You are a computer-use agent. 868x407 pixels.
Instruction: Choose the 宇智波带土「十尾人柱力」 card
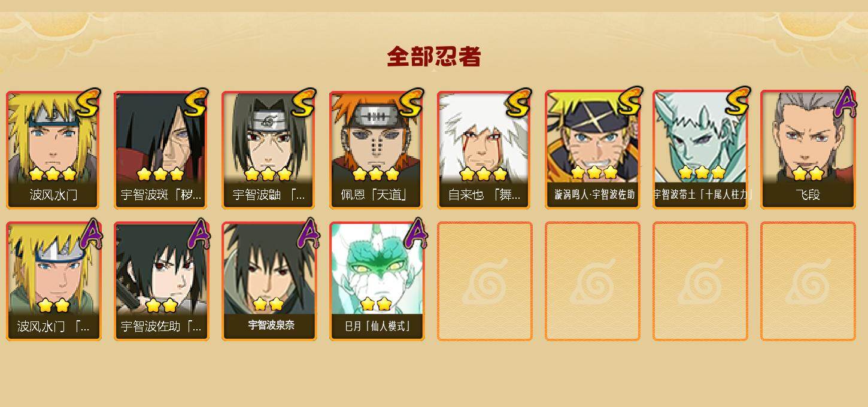coord(700,150)
